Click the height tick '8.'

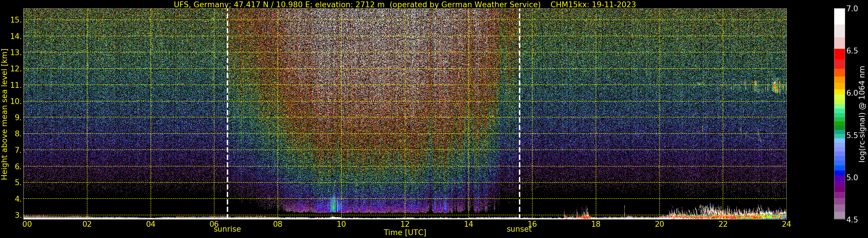pos(18,134)
